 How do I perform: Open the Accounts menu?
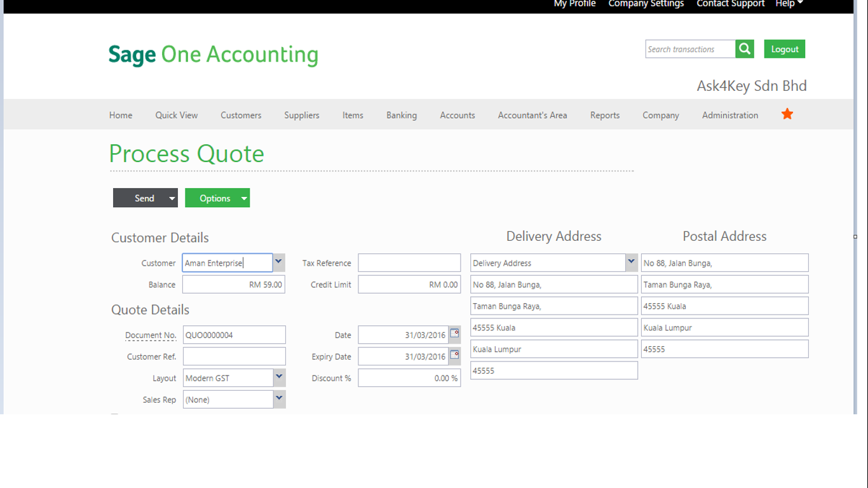click(x=458, y=115)
